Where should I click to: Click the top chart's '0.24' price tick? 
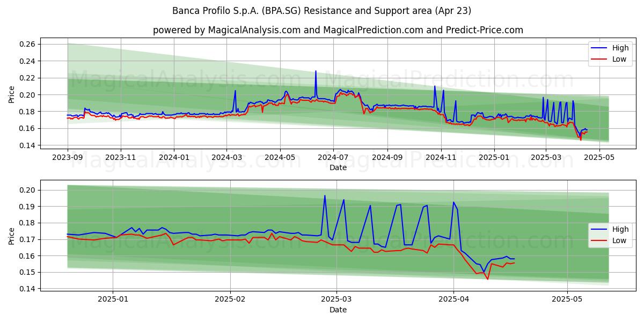pos(27,61)
